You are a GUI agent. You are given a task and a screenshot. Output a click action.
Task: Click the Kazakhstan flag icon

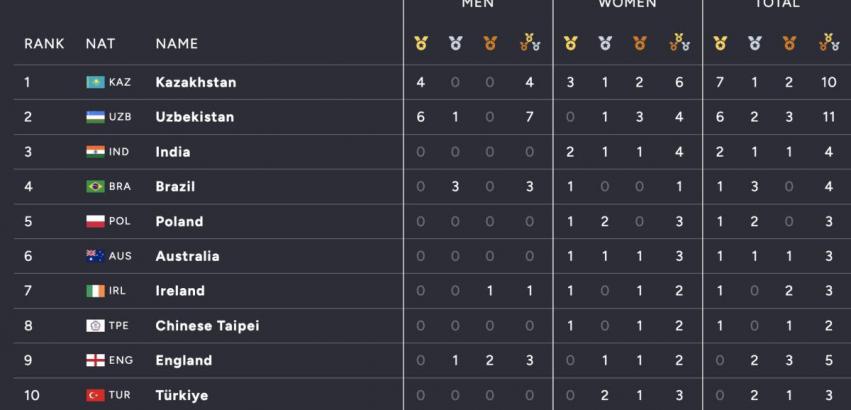tap(95, 82)
